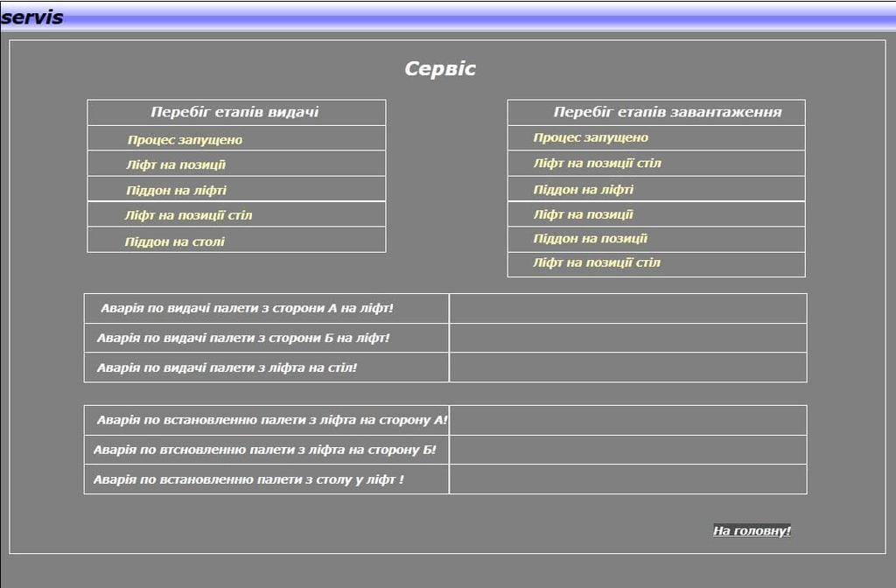The image size is (896, 588).
Task: Select alarm "Аварія по втсновленню палети з ліфта на сторону Б!"
Action: click(x=264, y=450)
